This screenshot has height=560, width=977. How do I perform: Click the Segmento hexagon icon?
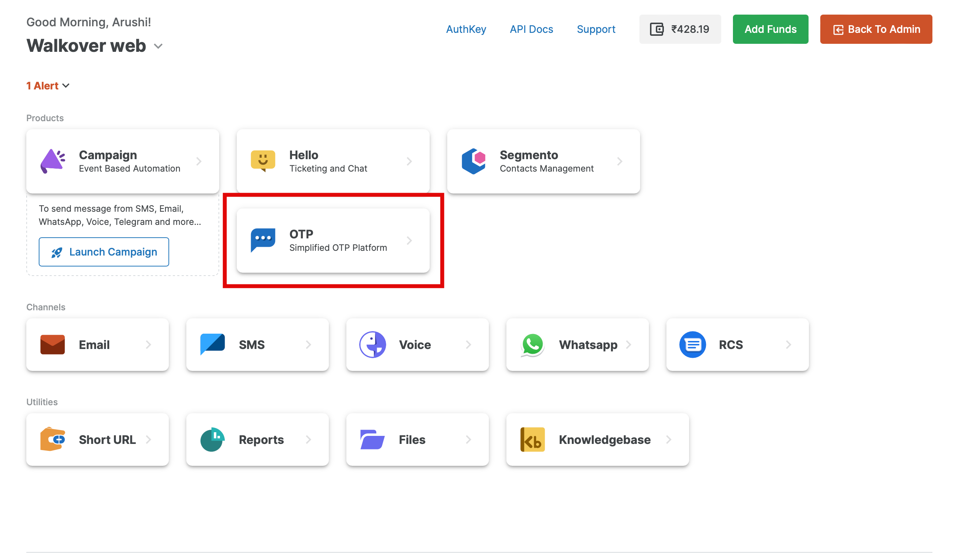tap(474, 161)
